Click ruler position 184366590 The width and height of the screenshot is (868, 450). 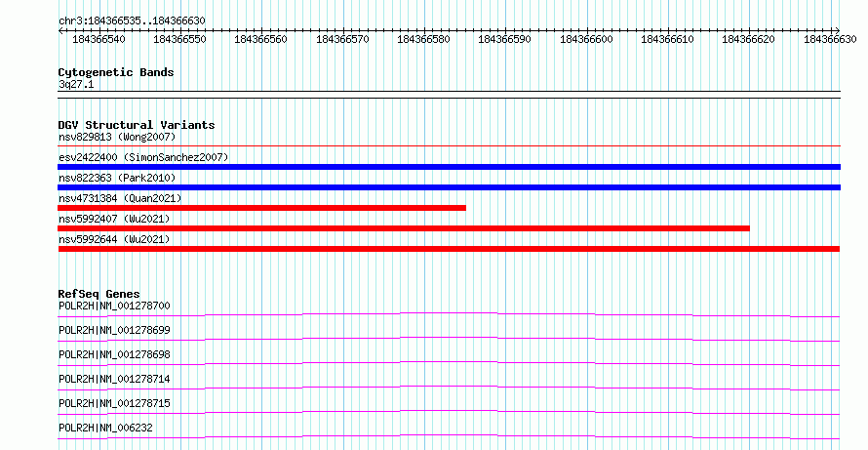pyautogui.click(x=505, y=39)
